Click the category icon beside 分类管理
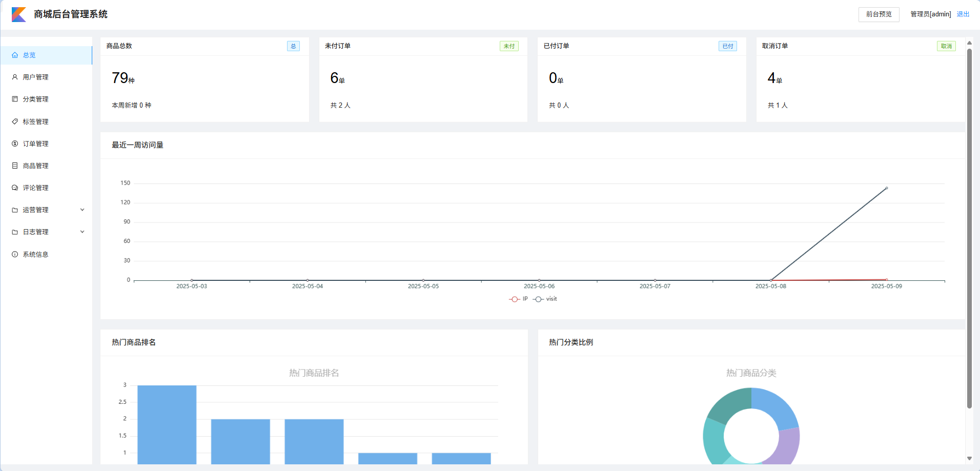 click(x=15, y=99)
